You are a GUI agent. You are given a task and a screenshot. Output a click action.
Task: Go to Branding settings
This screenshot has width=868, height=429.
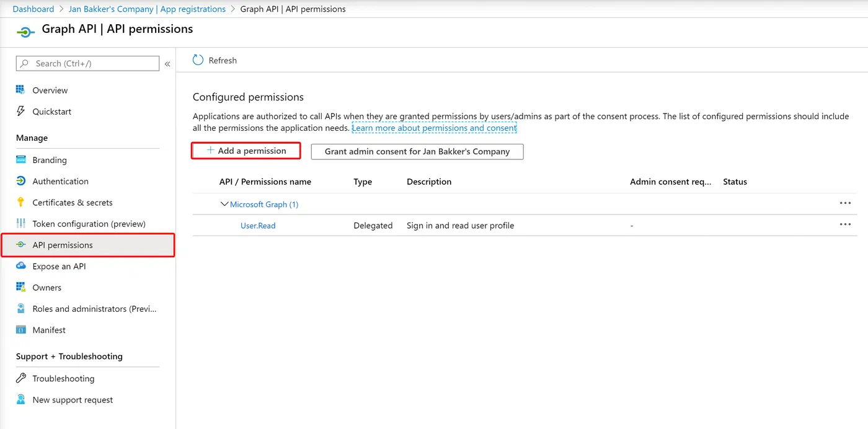click(50, 160)
